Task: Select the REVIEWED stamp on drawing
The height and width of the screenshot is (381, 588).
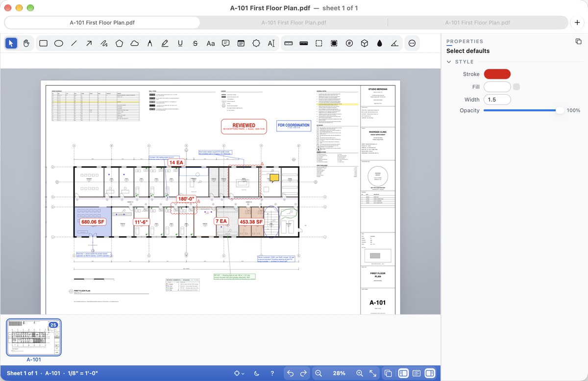Action: (244, 127)
